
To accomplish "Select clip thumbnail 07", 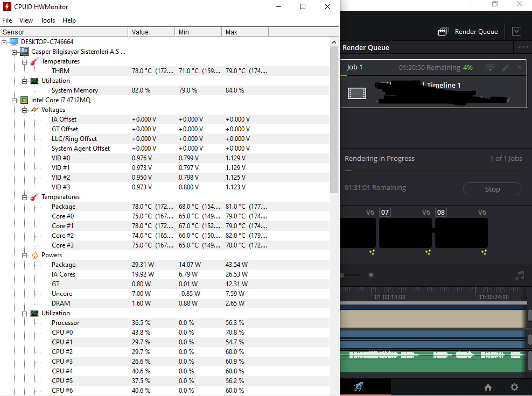I will 405,233.
